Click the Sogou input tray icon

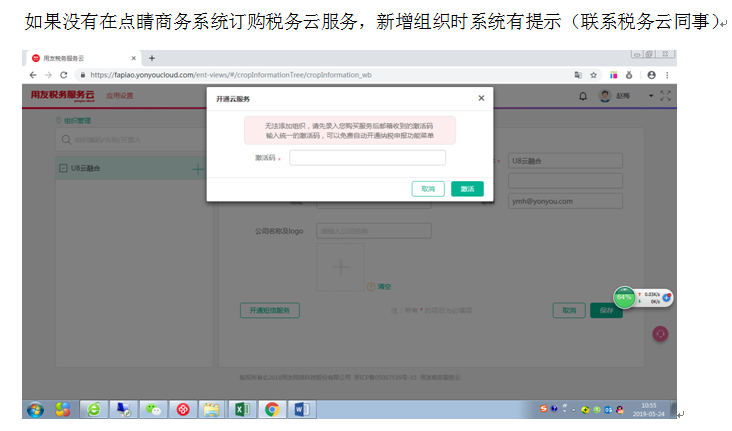pyautogui.click(x=543, y=409)
